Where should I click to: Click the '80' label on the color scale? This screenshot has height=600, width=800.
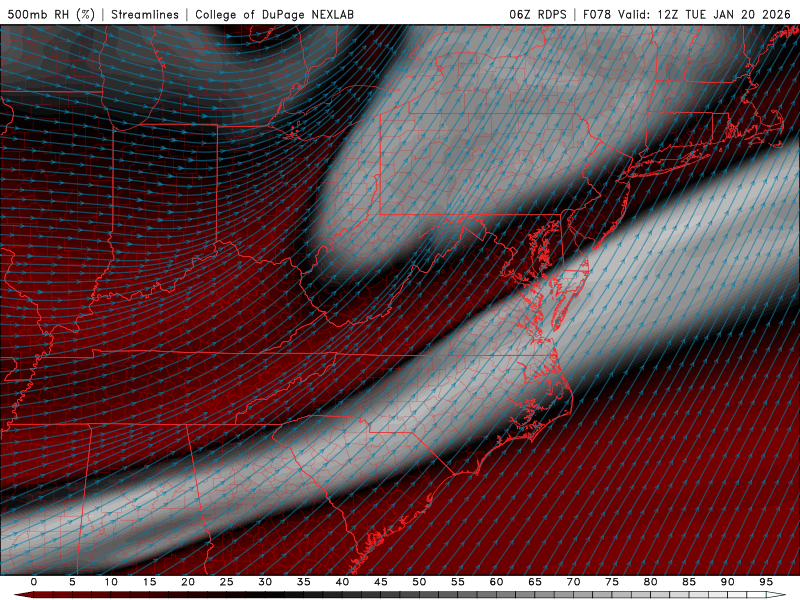[650, 582]
